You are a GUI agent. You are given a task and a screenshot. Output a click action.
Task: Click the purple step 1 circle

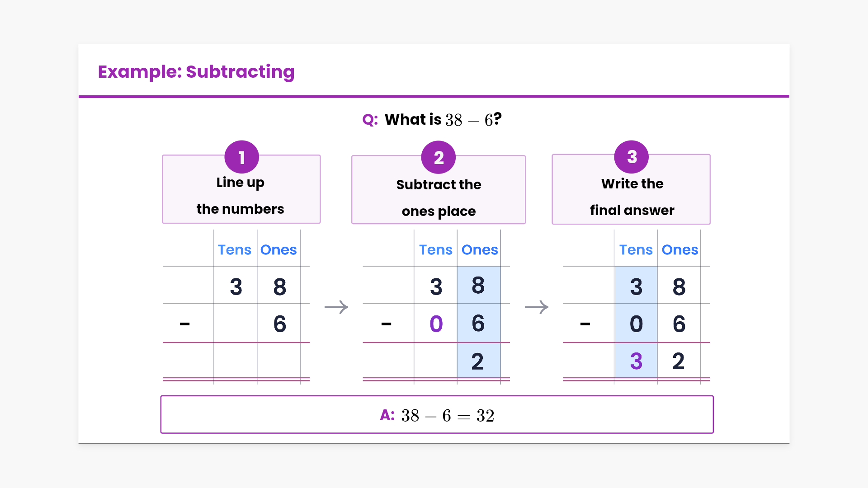pos(241,157)
